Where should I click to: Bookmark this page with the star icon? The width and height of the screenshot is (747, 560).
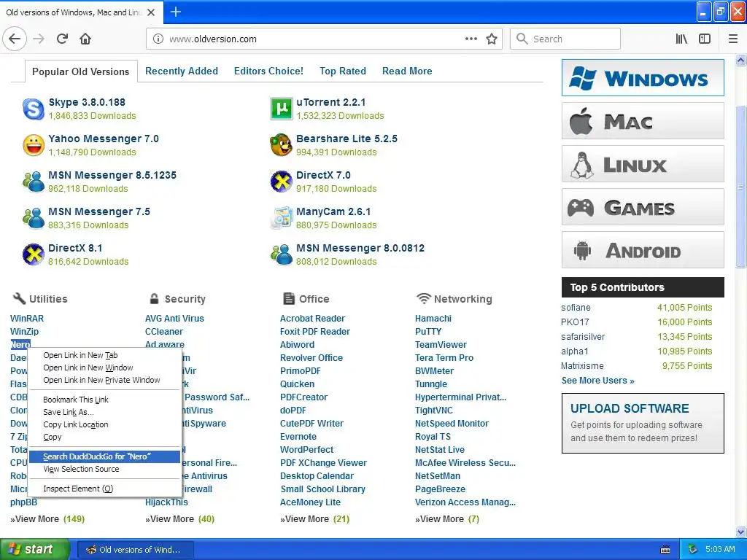click(492, 39)
